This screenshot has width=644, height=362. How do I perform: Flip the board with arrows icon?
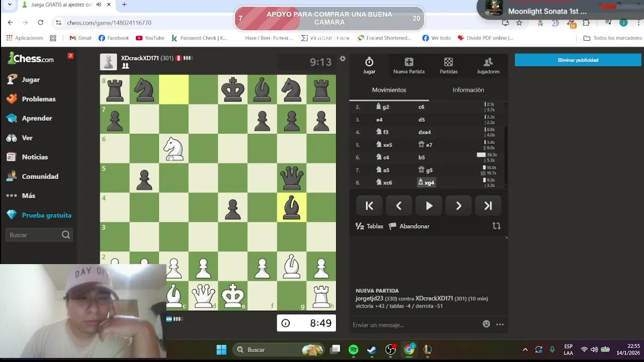click(x=497, y=226)
